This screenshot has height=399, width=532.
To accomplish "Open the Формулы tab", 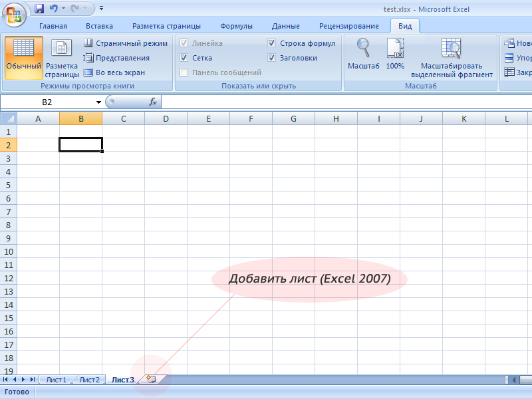I will click(x=236, y=26).
